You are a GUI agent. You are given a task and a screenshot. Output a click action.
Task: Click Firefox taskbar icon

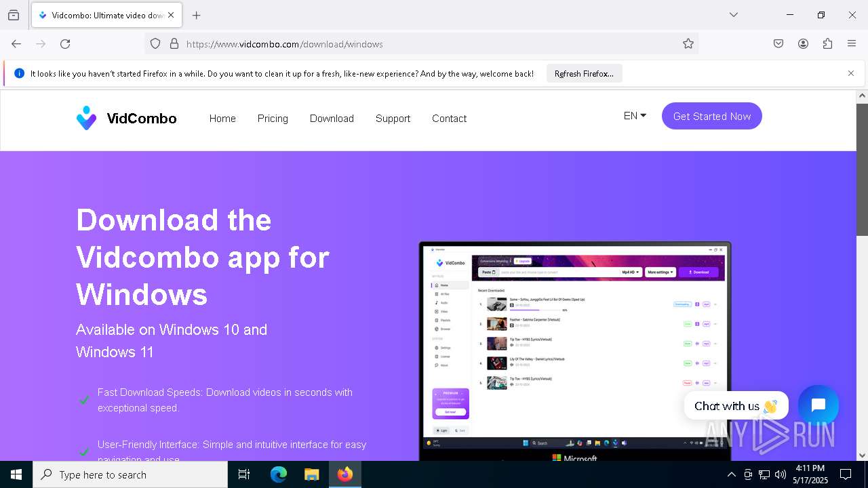coord(345,474)
